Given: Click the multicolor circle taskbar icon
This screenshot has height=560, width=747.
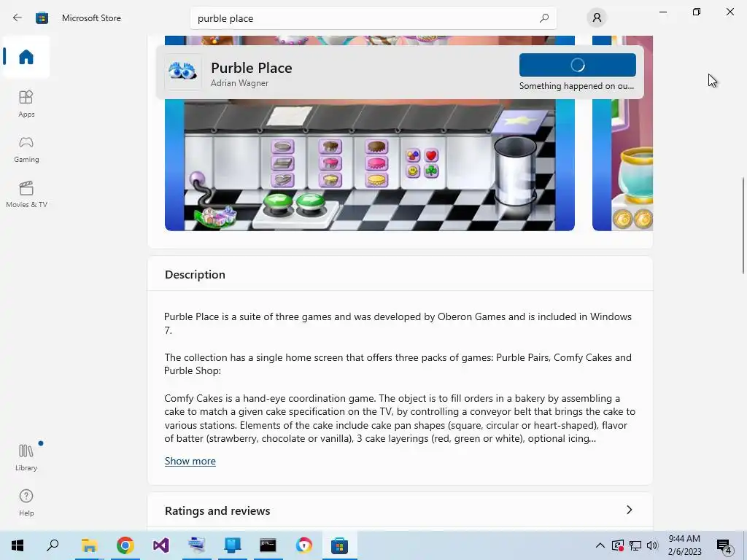Looking at the screenshot, I should [x=304, y=545].
